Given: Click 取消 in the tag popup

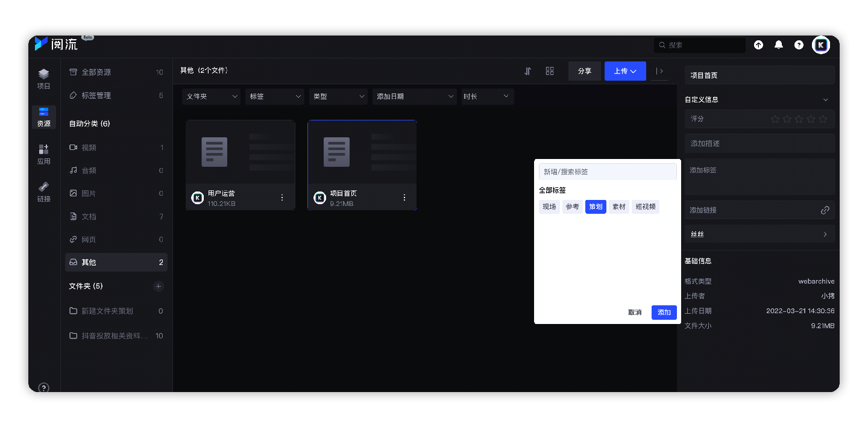Looking at the screenshot, I should coord(635,313).
